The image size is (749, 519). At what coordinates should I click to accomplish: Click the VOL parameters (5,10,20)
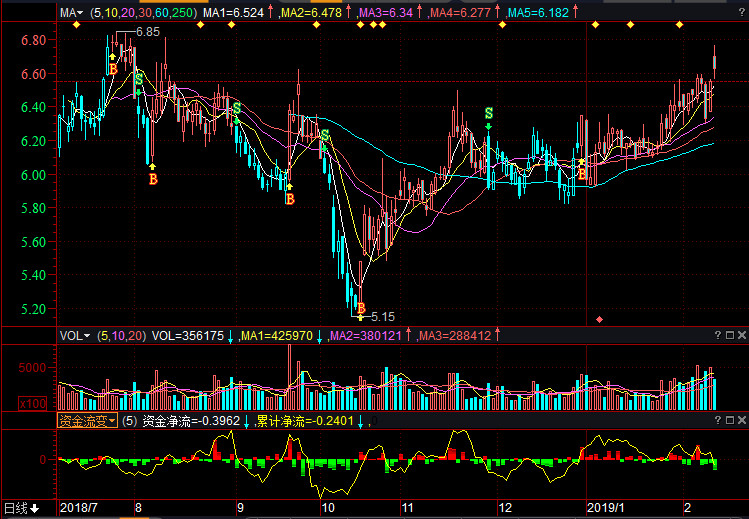pyautogui.click(x=121, y=336)
